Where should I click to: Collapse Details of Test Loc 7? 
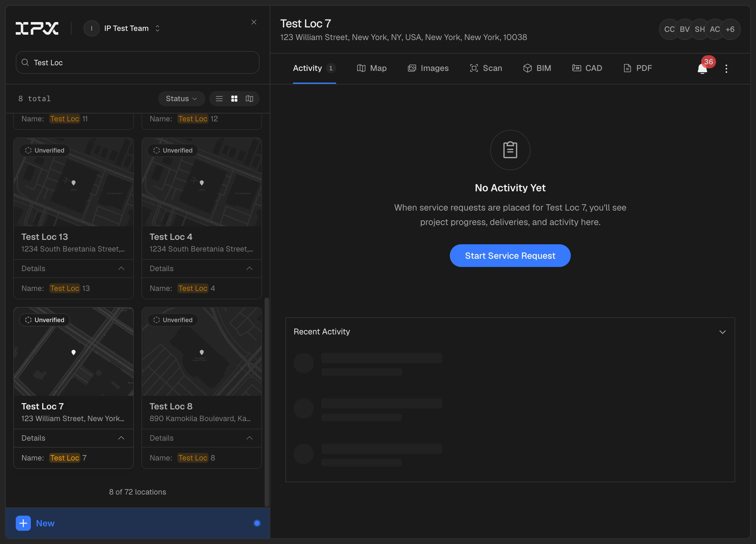point(73,438)
